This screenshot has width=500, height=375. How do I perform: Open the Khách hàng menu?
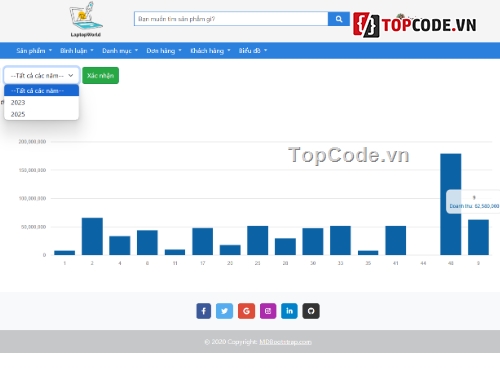[x=210, y=51]
